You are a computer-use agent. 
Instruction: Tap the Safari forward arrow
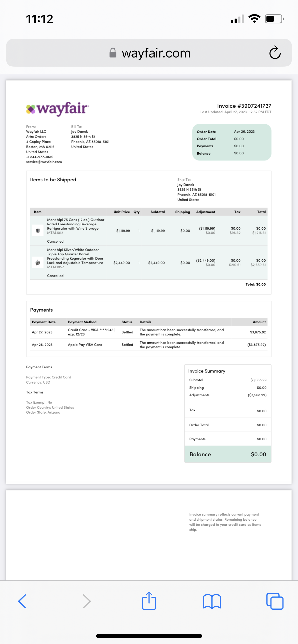tap(87, 601)
